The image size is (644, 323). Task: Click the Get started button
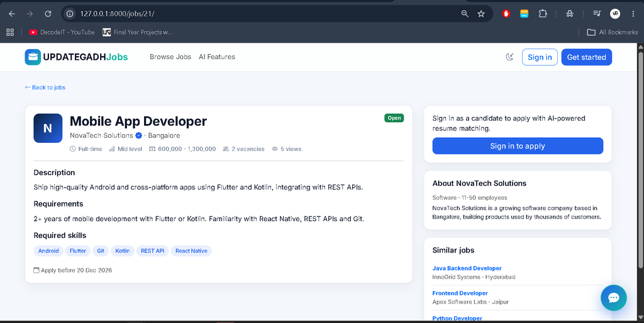(x=587, y=57)
